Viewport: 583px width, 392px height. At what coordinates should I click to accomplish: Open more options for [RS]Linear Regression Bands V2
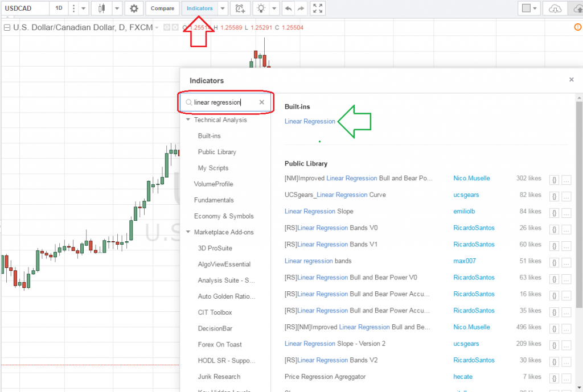click(566, 362)
